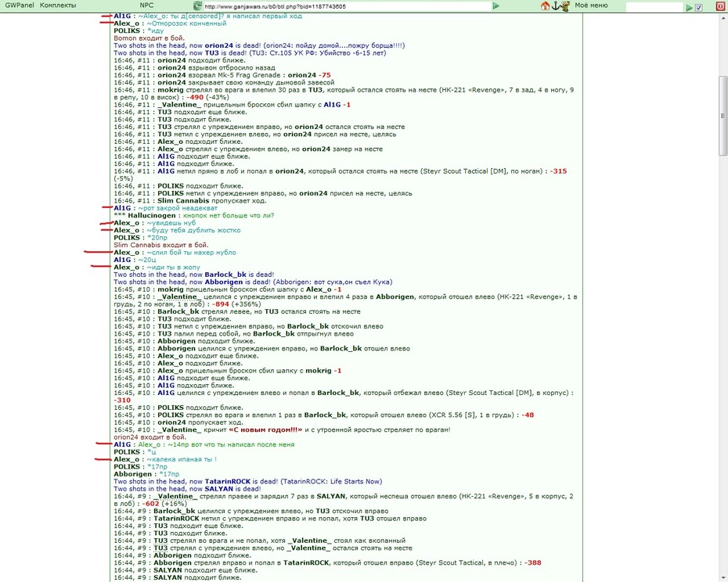Click 'orion24 пропускает ход' line
The width and height of the screenshot is (728, 582).
point(178,422)
